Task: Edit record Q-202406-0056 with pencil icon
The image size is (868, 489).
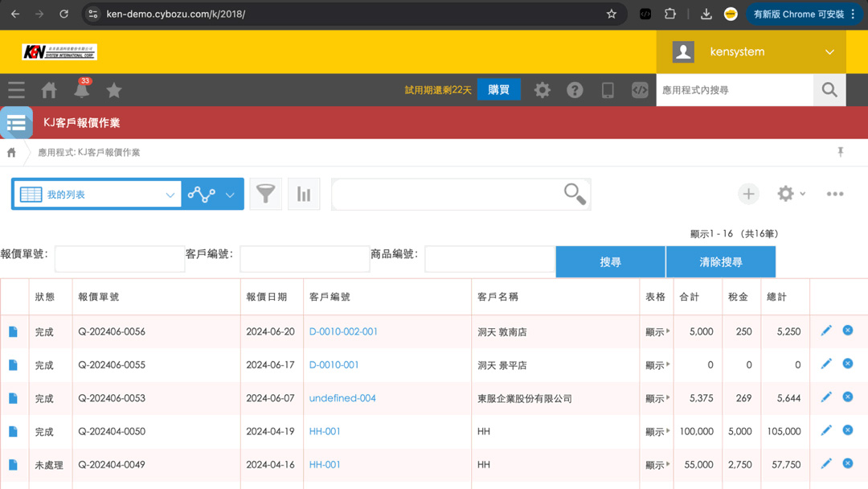Action: coord(826,331)
